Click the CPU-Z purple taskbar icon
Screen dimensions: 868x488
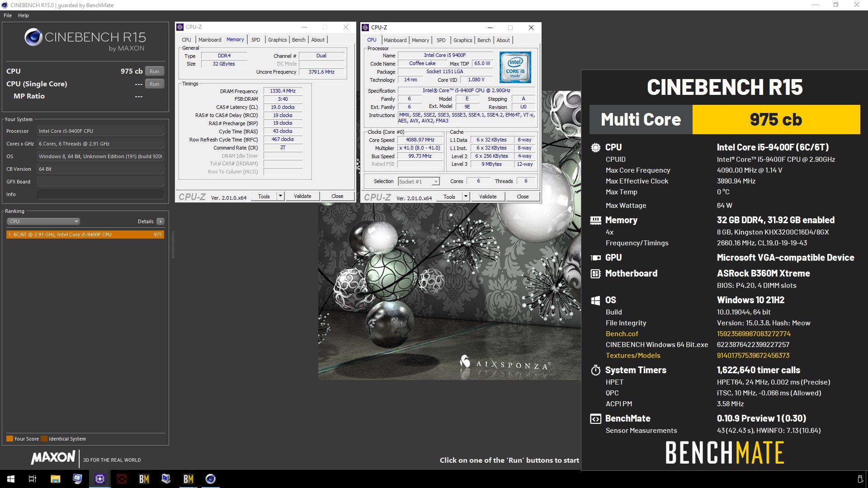[x=99, y=479]
